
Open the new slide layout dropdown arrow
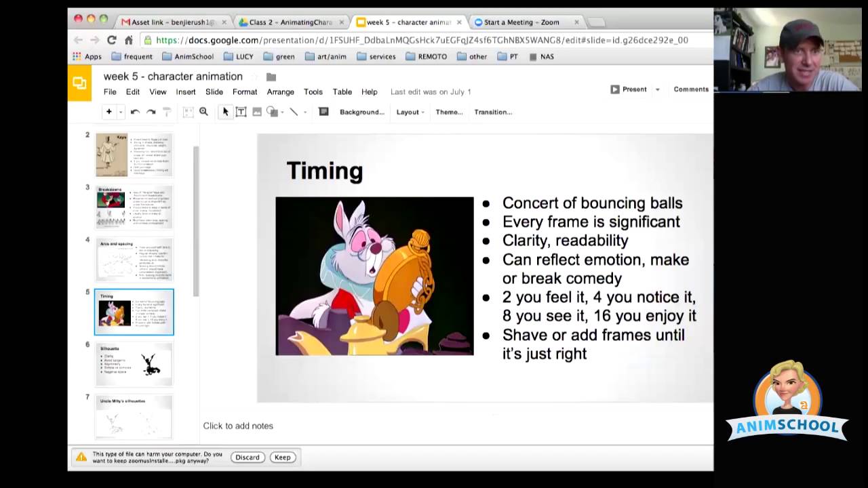121,113
